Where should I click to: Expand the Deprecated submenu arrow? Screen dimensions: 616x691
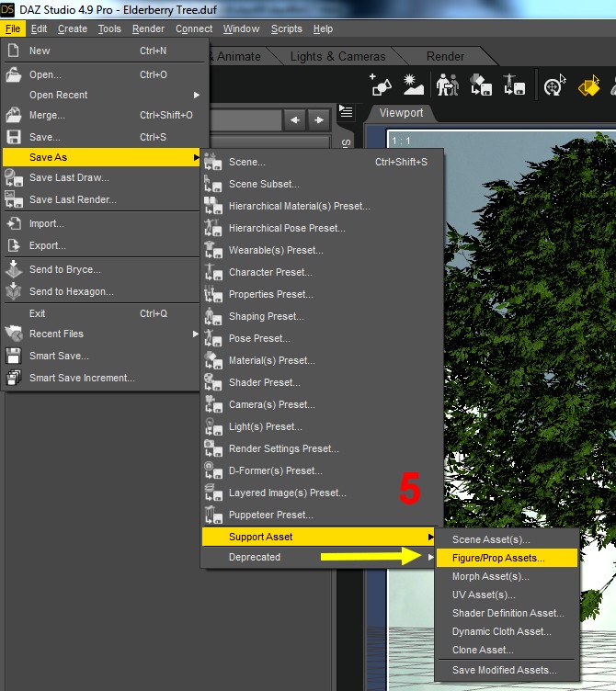pos(430,557)
